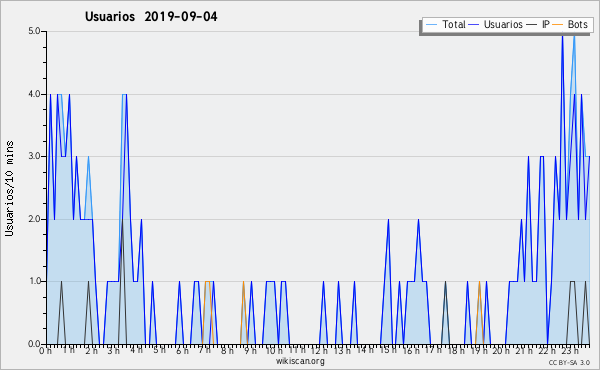
Task: Click the '1.0' y-axis value
Action: coord(34,282)
